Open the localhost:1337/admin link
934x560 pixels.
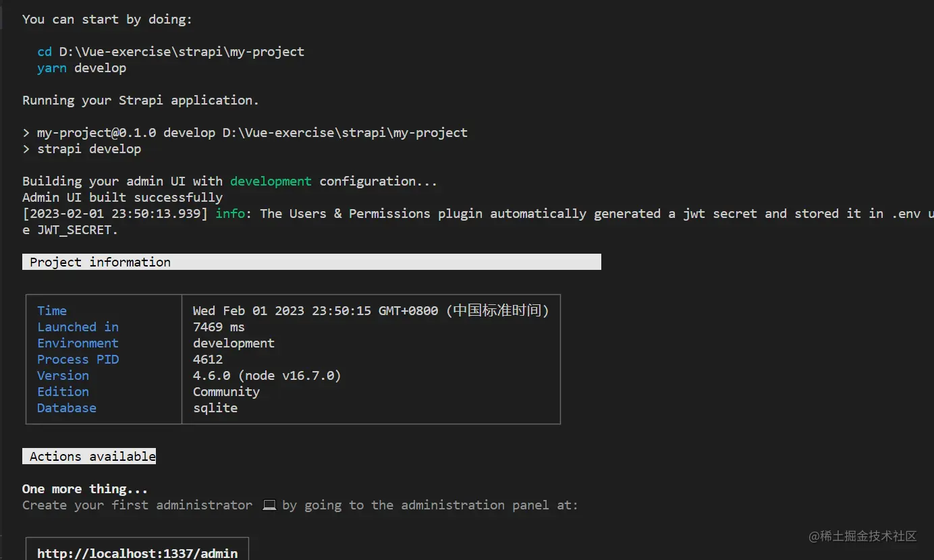(137, 553)
